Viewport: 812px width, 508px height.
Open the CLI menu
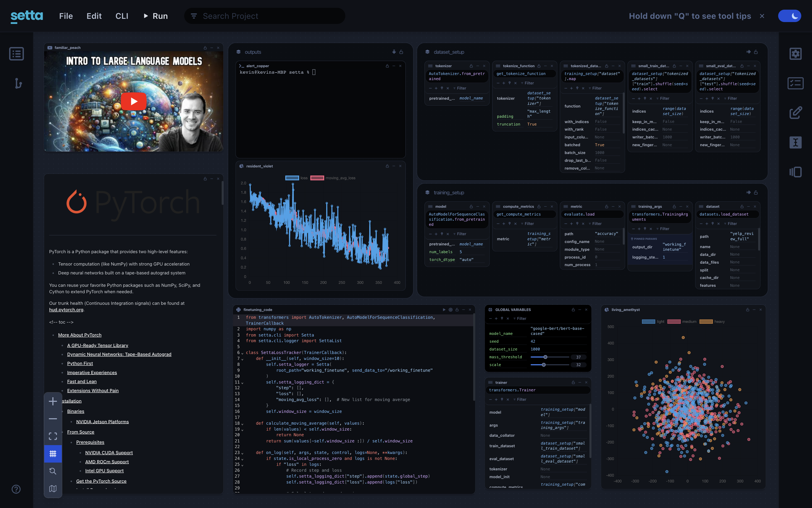[x=122, y=16]
